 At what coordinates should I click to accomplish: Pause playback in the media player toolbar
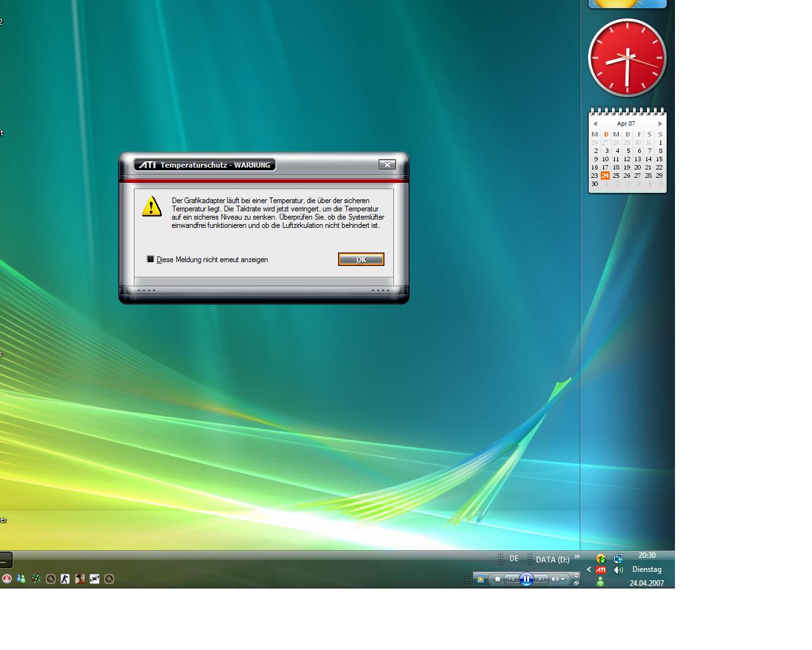coord(526,579)
